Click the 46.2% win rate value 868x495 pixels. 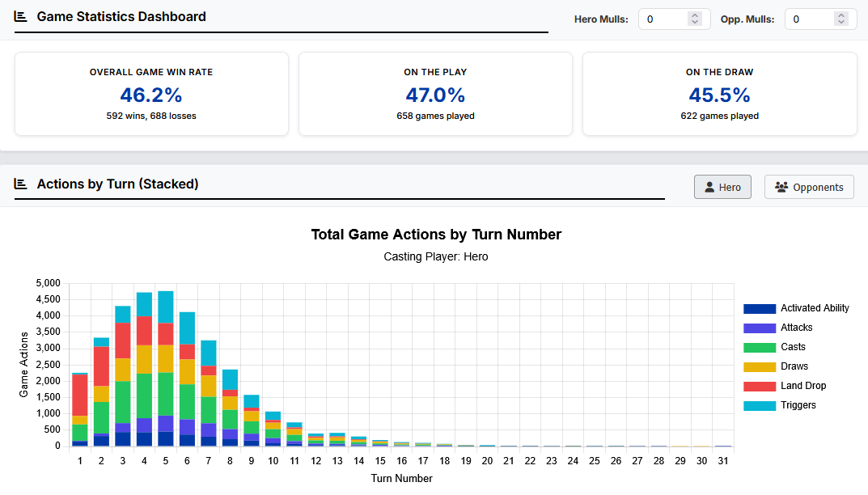point(151,95)
